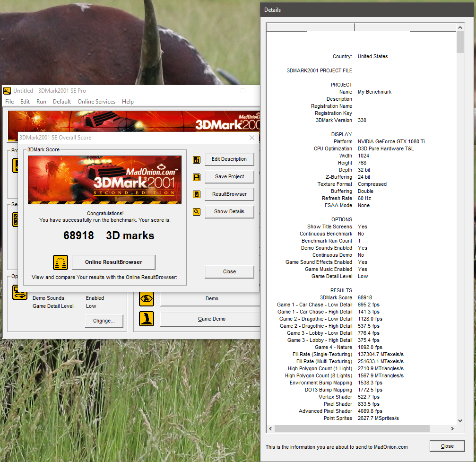
Task: Open the Default menu
Action: pyautogui.click(x=62, y=102)
